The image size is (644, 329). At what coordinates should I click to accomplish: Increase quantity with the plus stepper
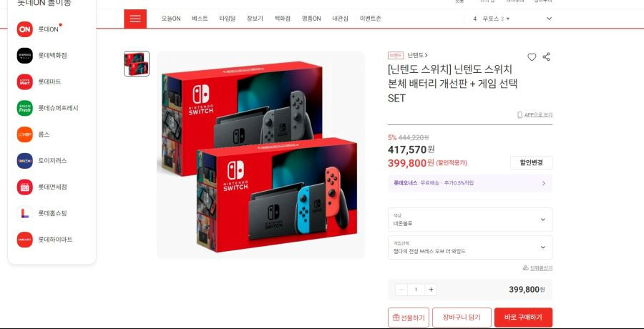click(431, 290)
